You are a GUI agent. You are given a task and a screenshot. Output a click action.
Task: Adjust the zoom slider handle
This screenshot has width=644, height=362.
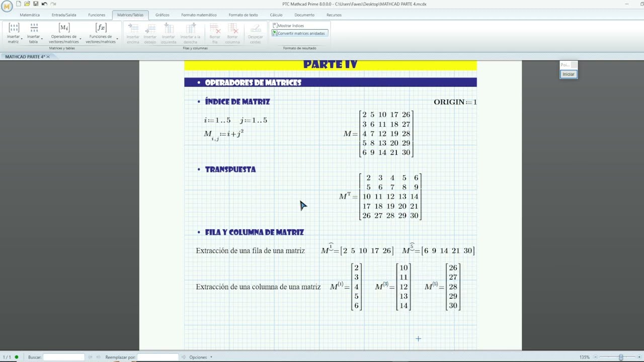click(621, 357)
